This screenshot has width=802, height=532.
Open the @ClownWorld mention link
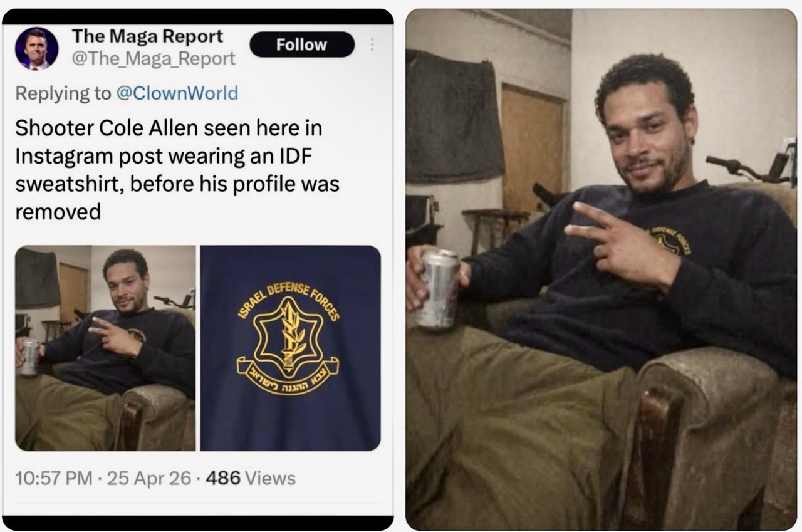[177, 93]
